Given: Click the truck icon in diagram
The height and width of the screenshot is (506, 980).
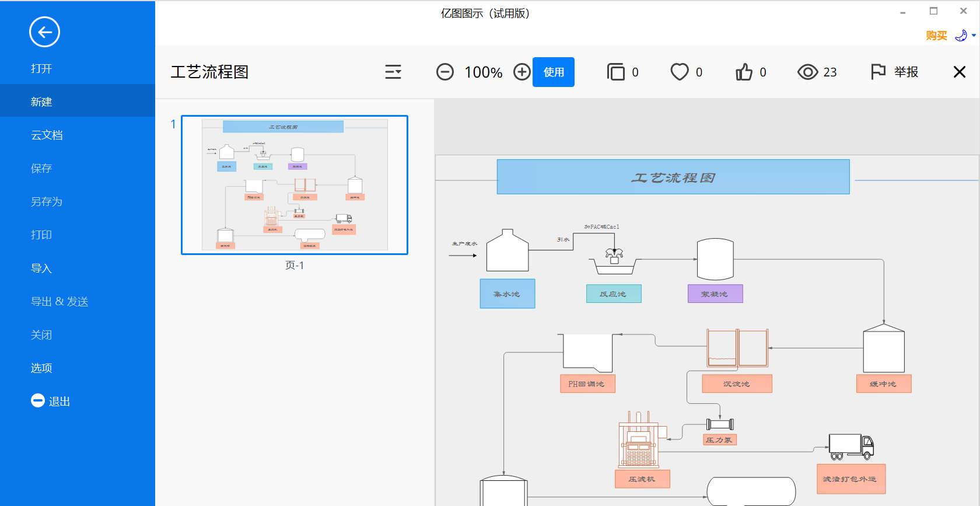Looking at the screenshot, I should click(851, 447).
